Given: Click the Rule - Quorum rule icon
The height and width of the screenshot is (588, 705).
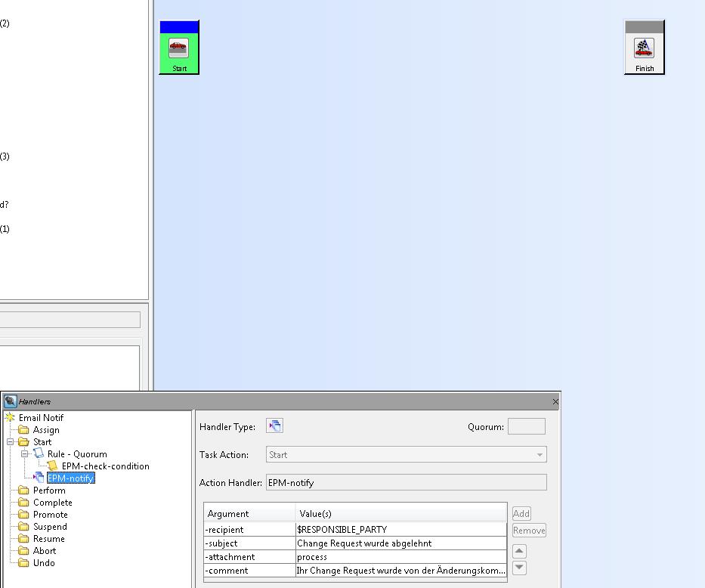Looking at the screenshot, I should (x=39, y=453).
